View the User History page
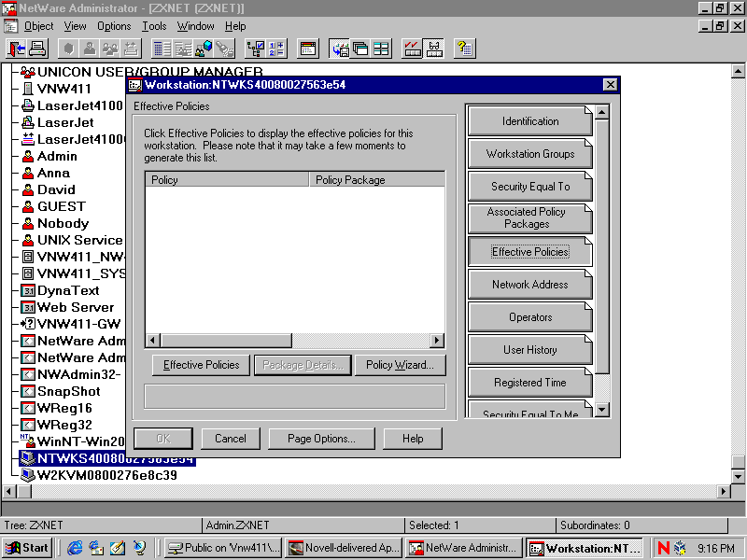Screen dimensions: 747x560 point(530,349)
